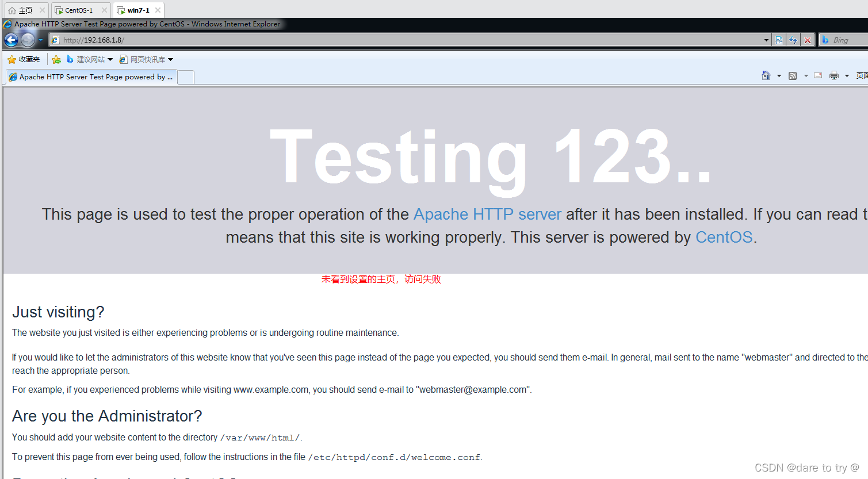Click the /etc/httpd/conf.d/welcome.conf path text

coord(394,458)
